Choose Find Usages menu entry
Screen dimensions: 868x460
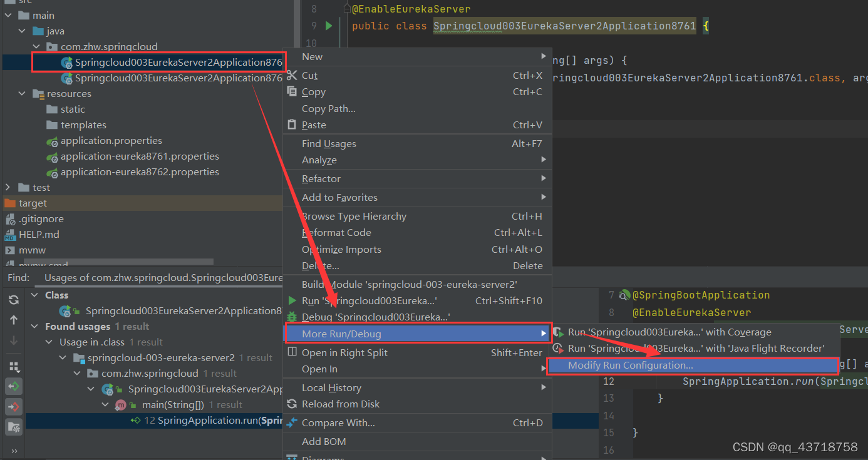(417, 143)
